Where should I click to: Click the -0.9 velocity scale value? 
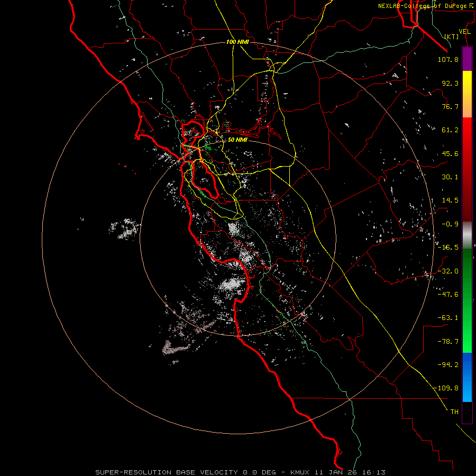pos(450,224)
